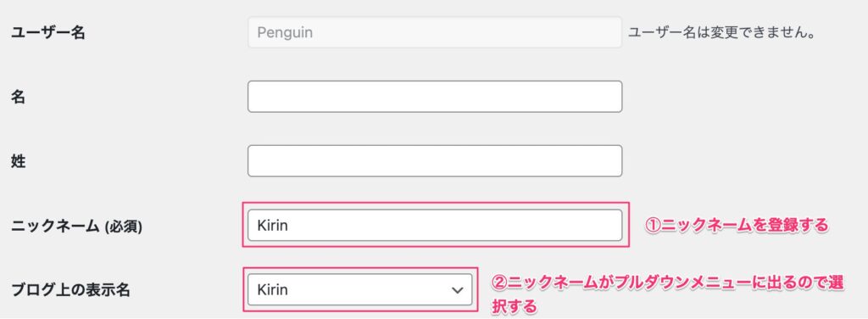This screenshot has height=319, width=868.
Task: Select the Kirin text inside the display name dropdown
Action: point(272,289)
